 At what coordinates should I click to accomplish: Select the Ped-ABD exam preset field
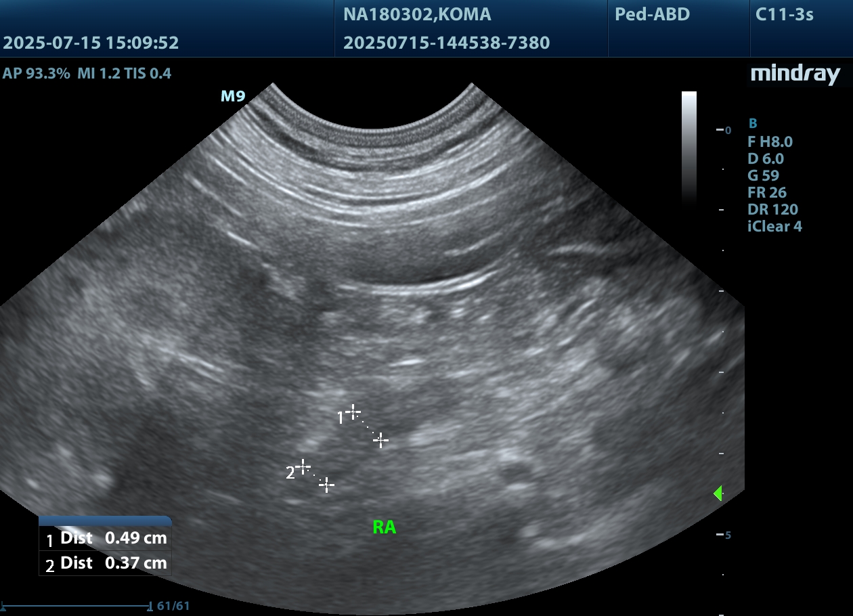tap(652, 14)
